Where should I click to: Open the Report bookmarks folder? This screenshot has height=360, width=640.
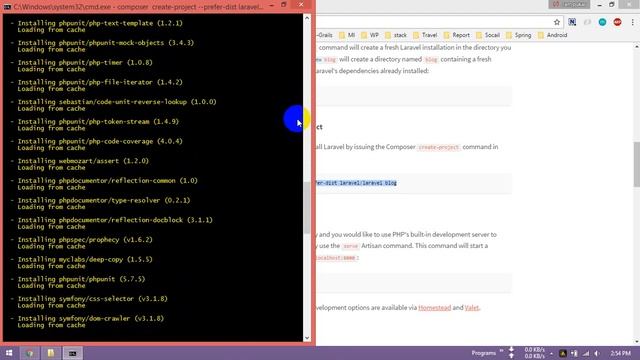tap(457, 35)
